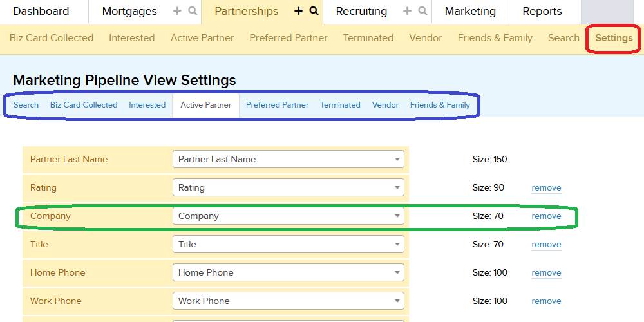Click the Company row 'Size: 70' text

(488, 216)
